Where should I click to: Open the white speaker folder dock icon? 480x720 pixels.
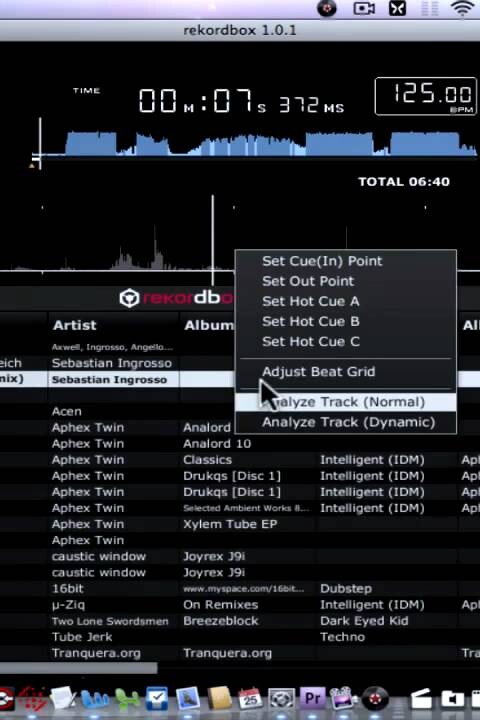tap(452, 699)
